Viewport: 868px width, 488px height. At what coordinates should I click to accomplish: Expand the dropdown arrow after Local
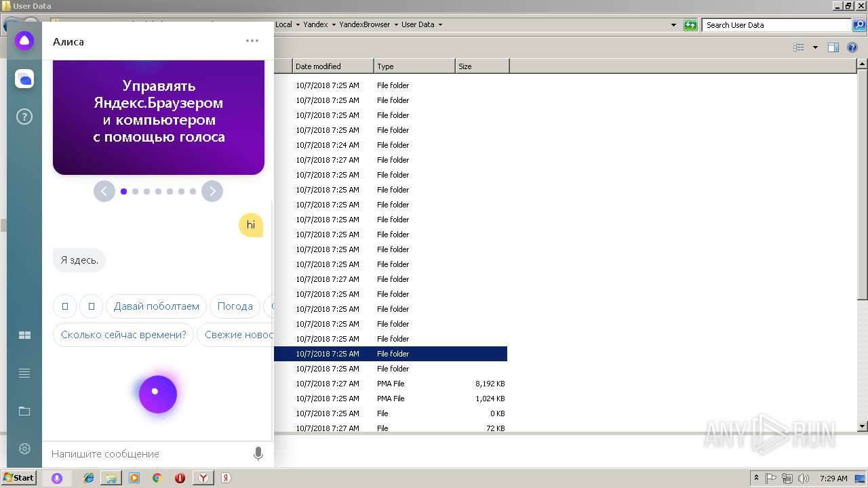297,25
